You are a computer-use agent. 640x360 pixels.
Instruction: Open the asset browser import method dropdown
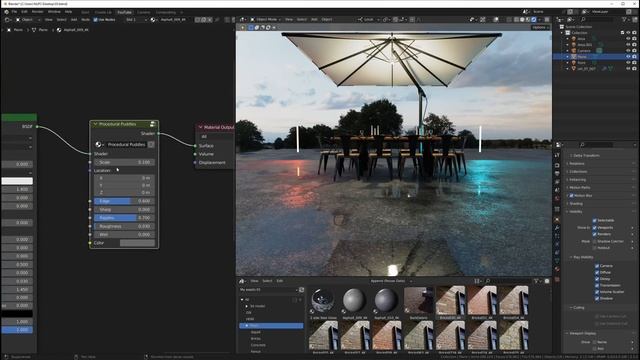[391, 281]
